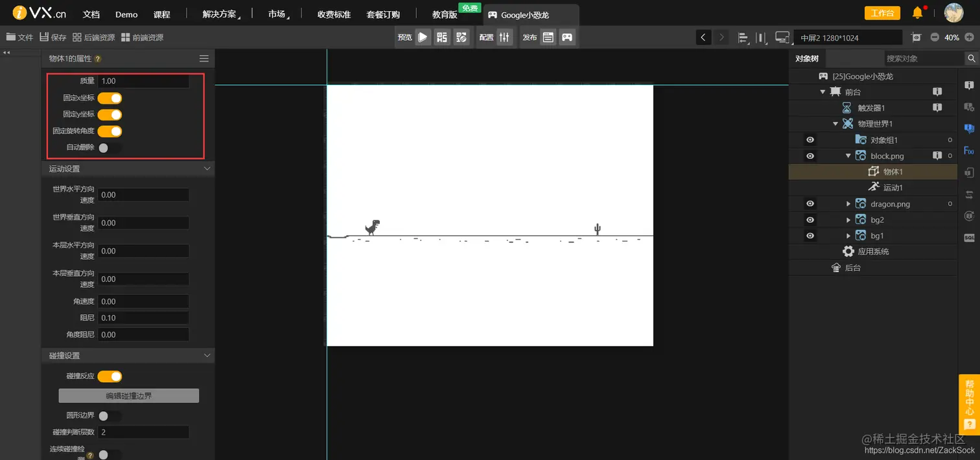Click the event icon on 前台 row
The image size is (980, 460).
[937, 92]
